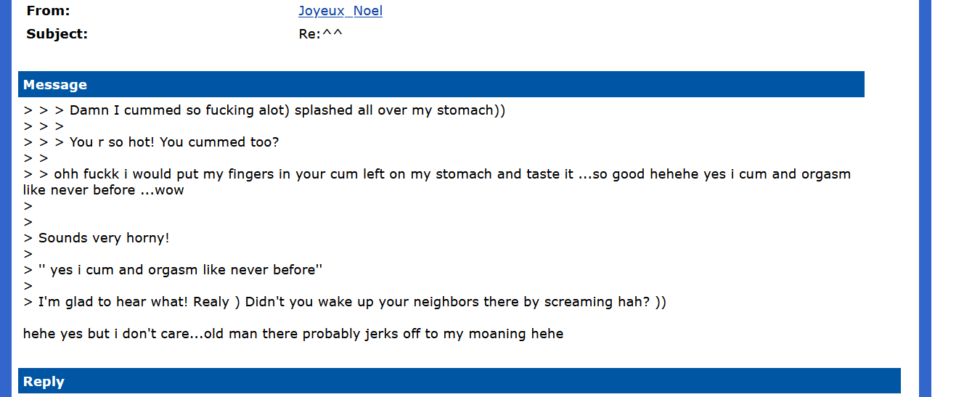Click the wrapped text ending in "...wow"
Viewport: 980px width, 397px height.
point(103,190)
